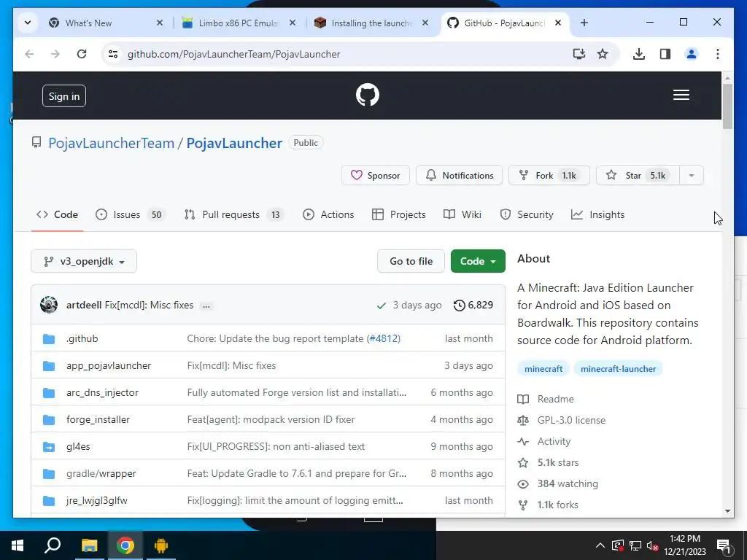Viewport: 747px width, 560px height.
Task: Close the Limbo x86 PC Emulator tab
Action: (x=293, y=23)
